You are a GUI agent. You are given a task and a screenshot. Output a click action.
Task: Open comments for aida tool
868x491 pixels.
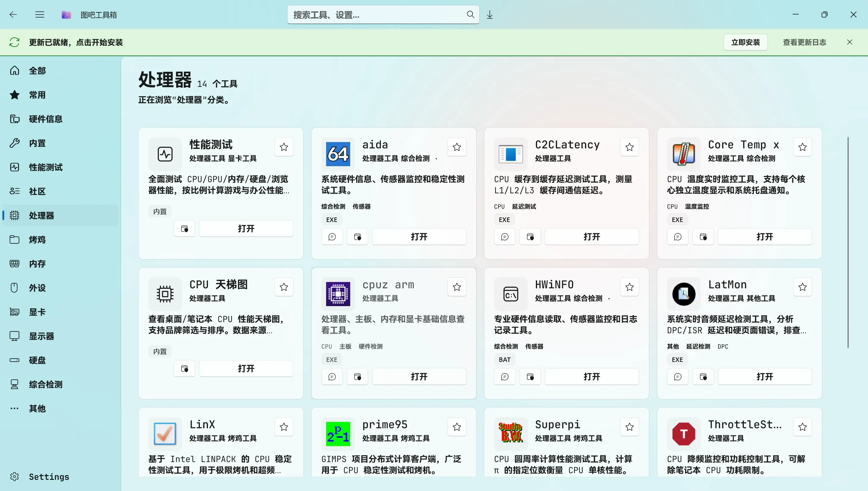(332, 237)
